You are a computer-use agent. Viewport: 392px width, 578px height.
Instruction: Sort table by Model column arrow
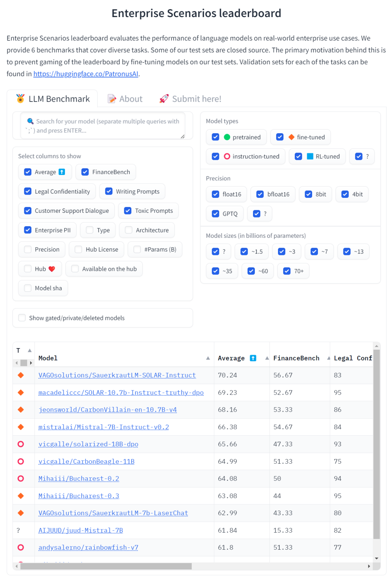point(208,358)
